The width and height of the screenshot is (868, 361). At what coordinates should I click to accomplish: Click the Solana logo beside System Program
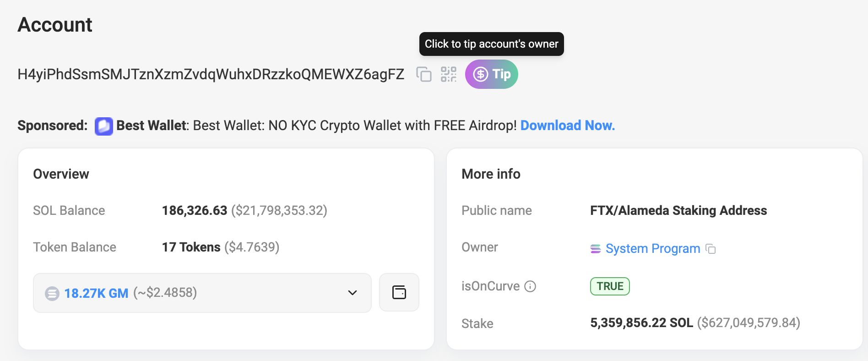click(596, 249)
